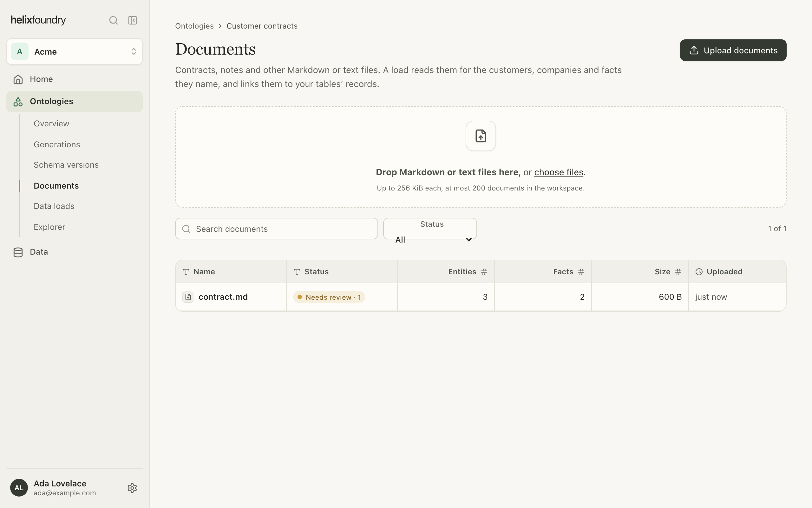The image size is (812, 508).
Task: Click Customer contracts breadcrumb
Action: tap(262, 26)
